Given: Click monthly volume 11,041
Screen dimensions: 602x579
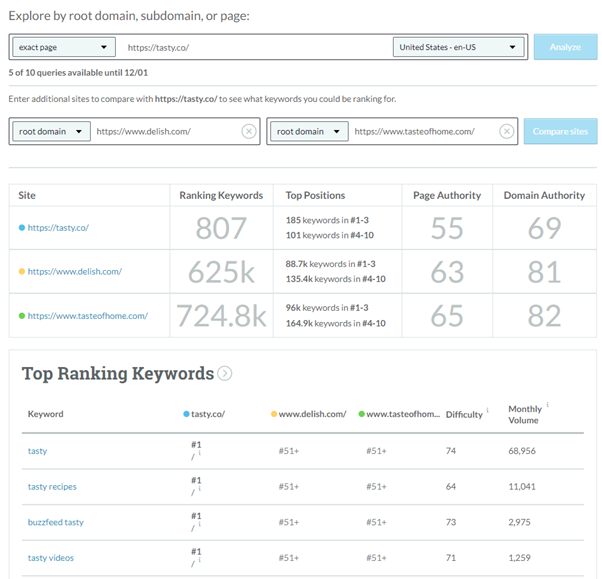Looking at the screenshot, I should [522, 486].
